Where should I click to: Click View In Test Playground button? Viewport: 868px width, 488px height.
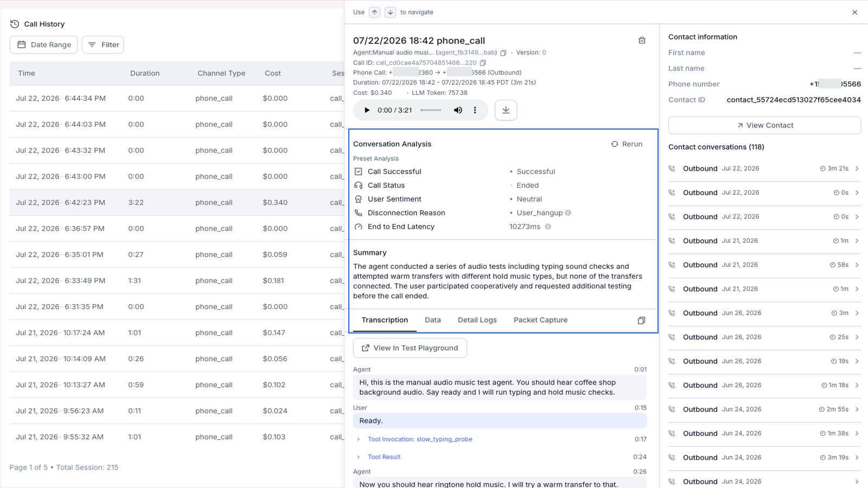(410, 348)
